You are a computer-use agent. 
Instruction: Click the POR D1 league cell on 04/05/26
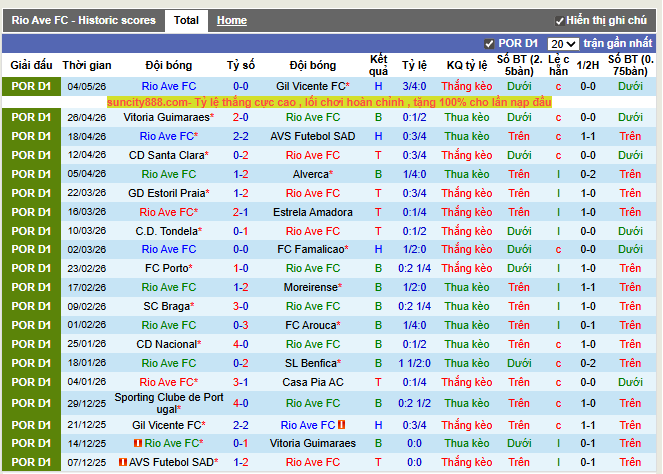(31, 86)
